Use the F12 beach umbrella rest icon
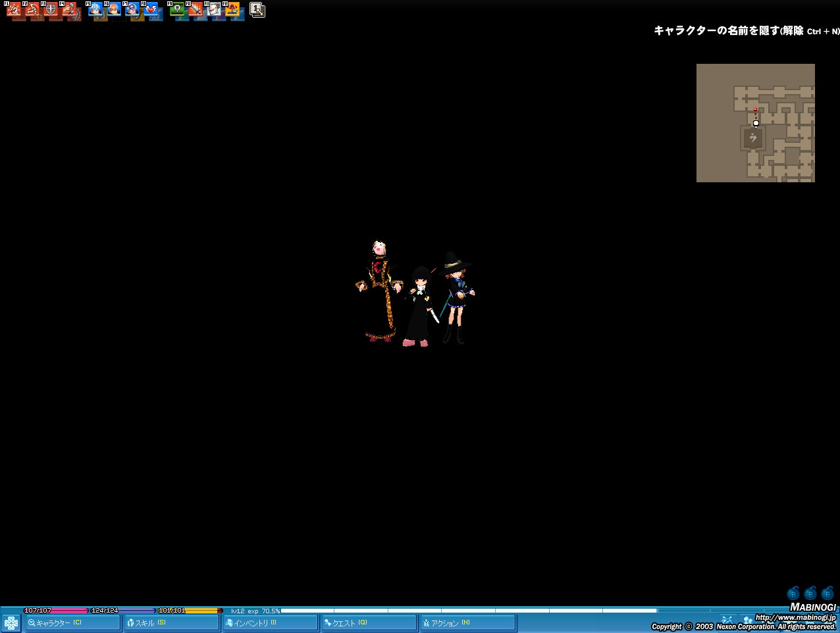Screen dimensions: 840x633 (233, 10)
